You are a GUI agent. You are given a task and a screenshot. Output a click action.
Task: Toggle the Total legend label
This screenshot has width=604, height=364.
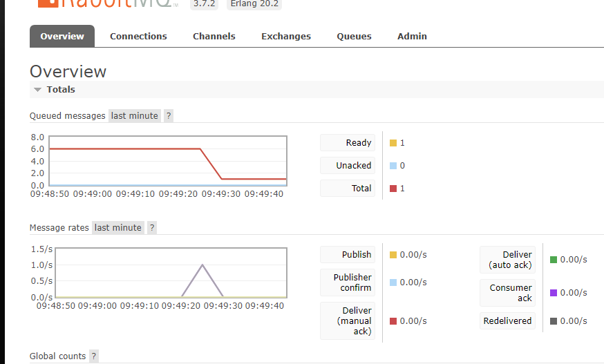click(348, 189)
